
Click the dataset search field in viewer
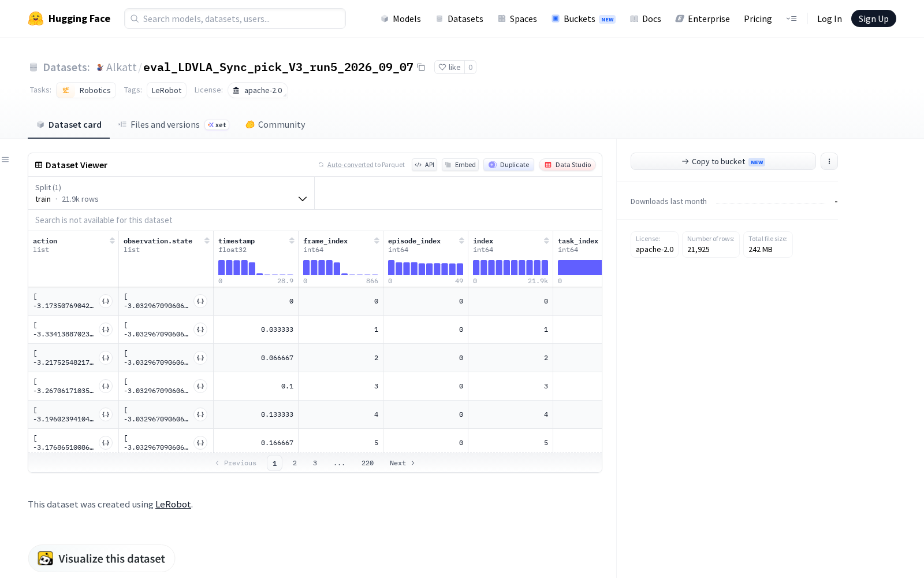[x=315, y=220]
